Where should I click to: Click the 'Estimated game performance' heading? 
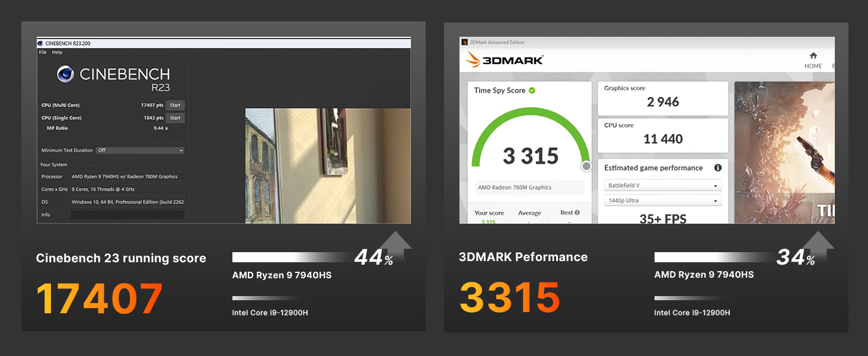653,168
